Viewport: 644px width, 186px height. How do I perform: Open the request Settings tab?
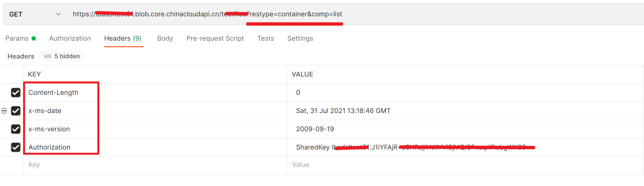point(300,38)
